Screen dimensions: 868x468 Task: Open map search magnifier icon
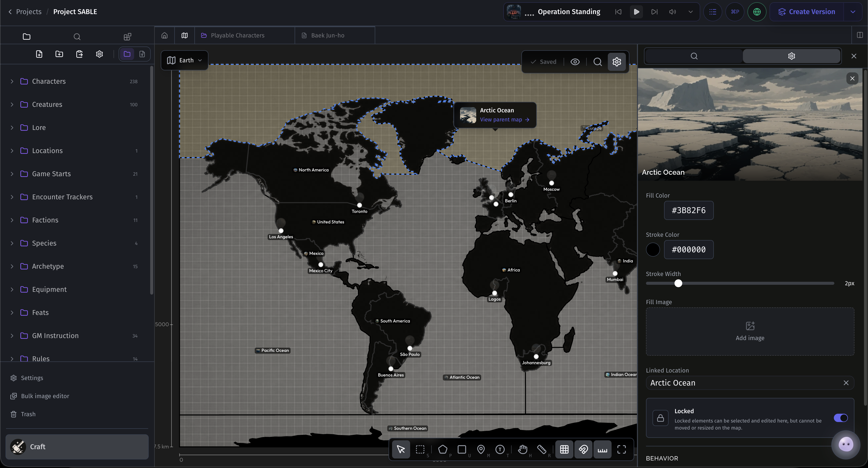coord(598,62)
